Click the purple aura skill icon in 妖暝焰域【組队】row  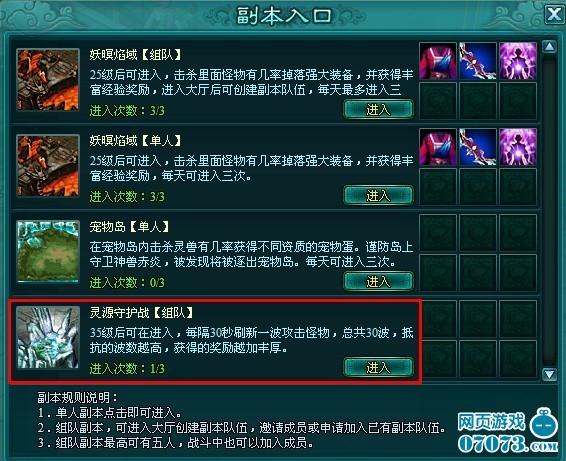[x=518, y=61]
